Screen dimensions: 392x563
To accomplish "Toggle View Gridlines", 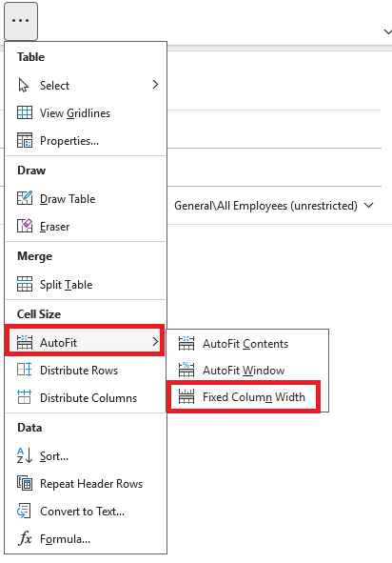I will click(x=86, y=113).
